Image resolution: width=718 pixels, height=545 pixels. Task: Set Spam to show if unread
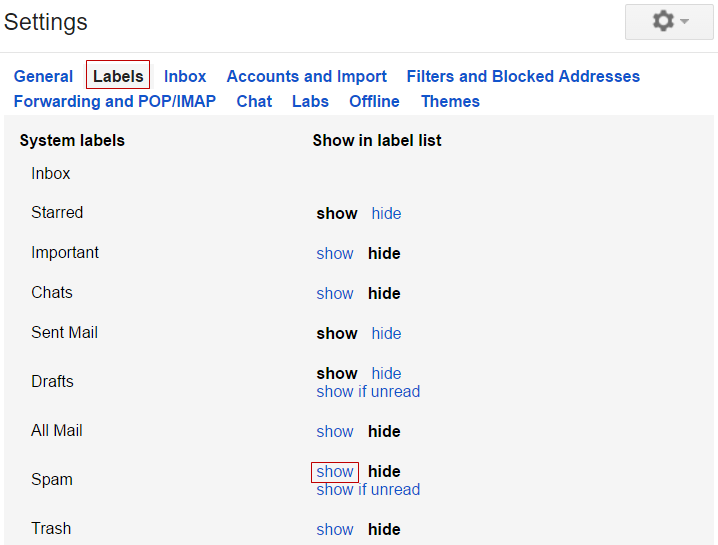[368, 490]
